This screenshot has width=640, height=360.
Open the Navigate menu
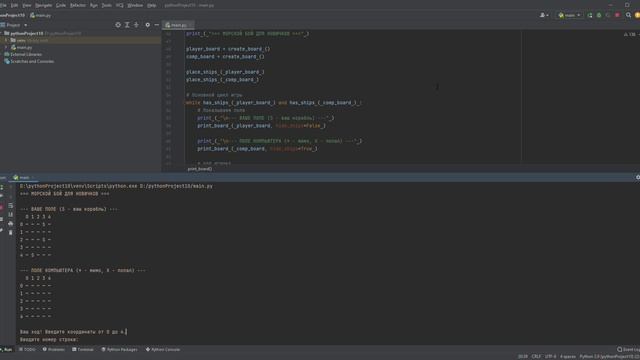click(x=44, y=5)
